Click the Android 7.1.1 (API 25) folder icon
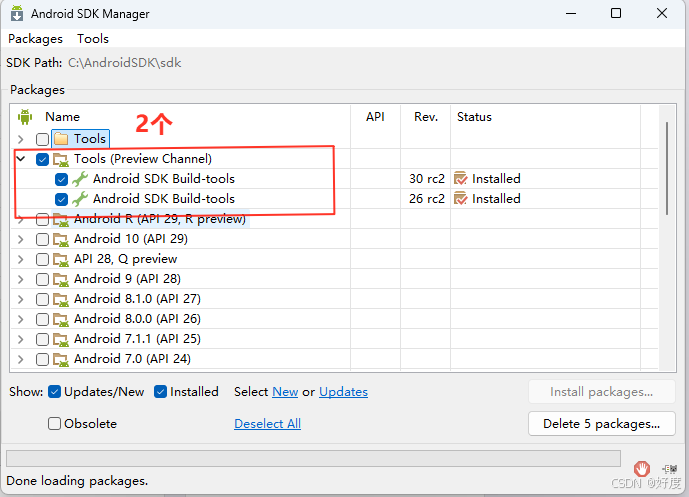Image resolution: width=689 pixels, height=497 pixels. [61, 340]
